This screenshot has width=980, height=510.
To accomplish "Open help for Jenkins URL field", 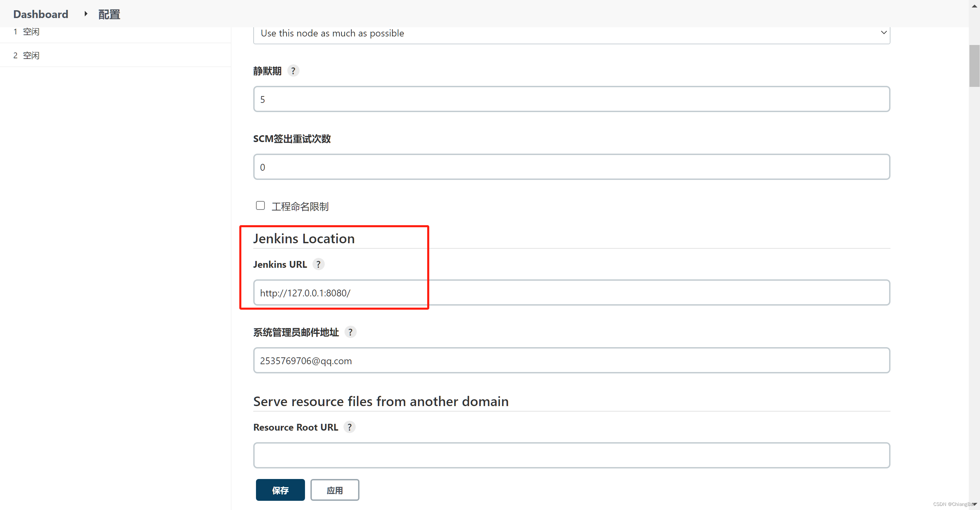I will [x=318, y=264].
